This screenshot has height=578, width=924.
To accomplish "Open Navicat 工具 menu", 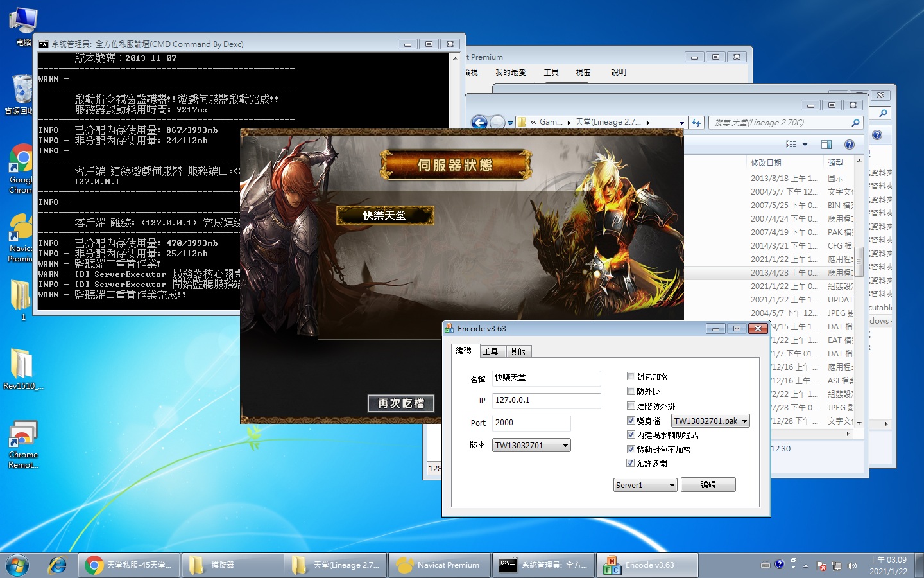I will 551,73.
